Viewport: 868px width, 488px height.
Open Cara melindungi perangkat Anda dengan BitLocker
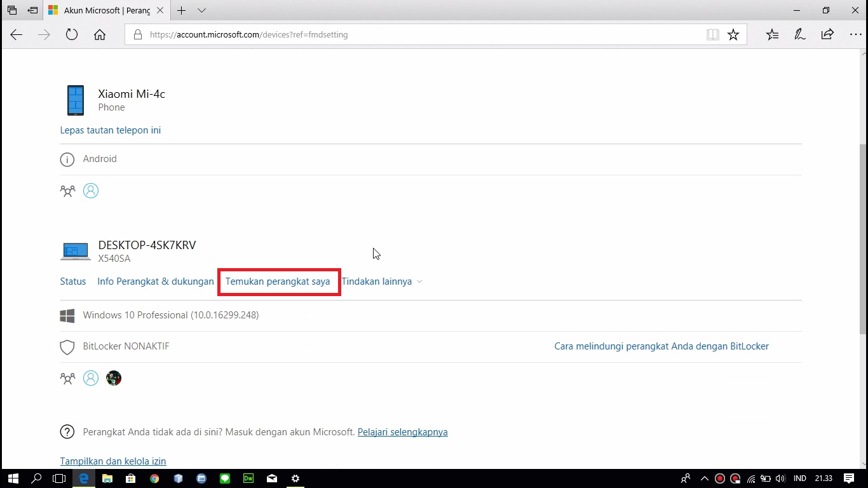click(x=661, y=346)
